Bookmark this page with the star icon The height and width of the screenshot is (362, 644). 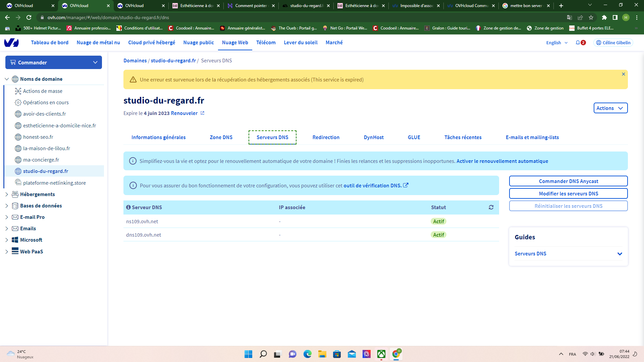(x=591, y=17)
